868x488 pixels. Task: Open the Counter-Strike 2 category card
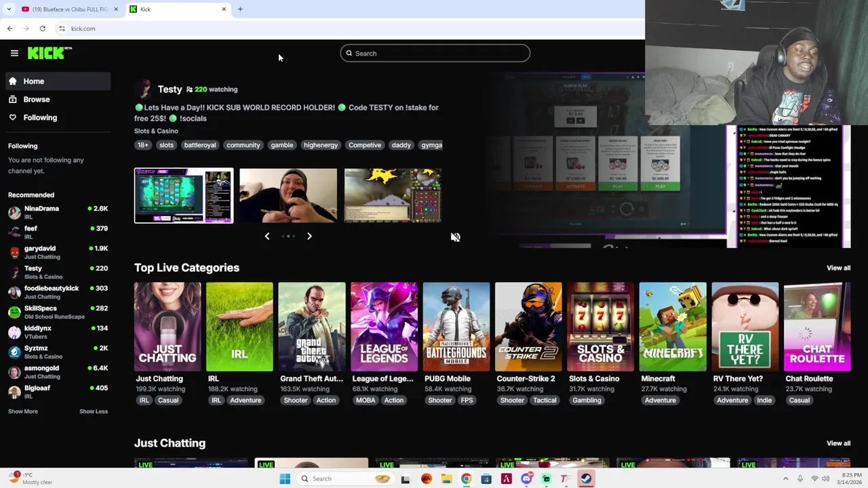(x=528, y=327)
